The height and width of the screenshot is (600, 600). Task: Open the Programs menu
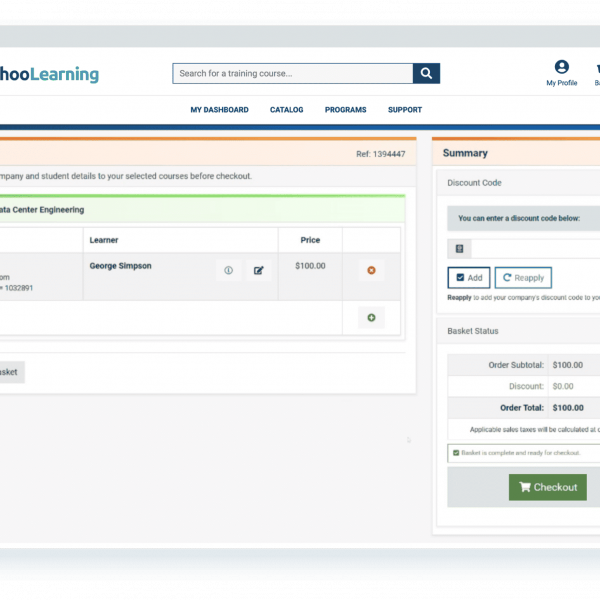tap(345, 110)
